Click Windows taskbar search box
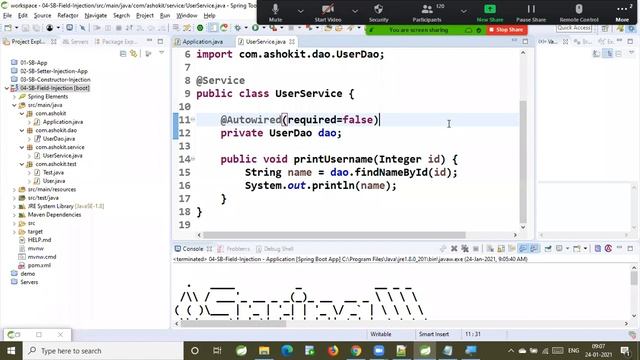640x360 pixels. click(102, 351)
